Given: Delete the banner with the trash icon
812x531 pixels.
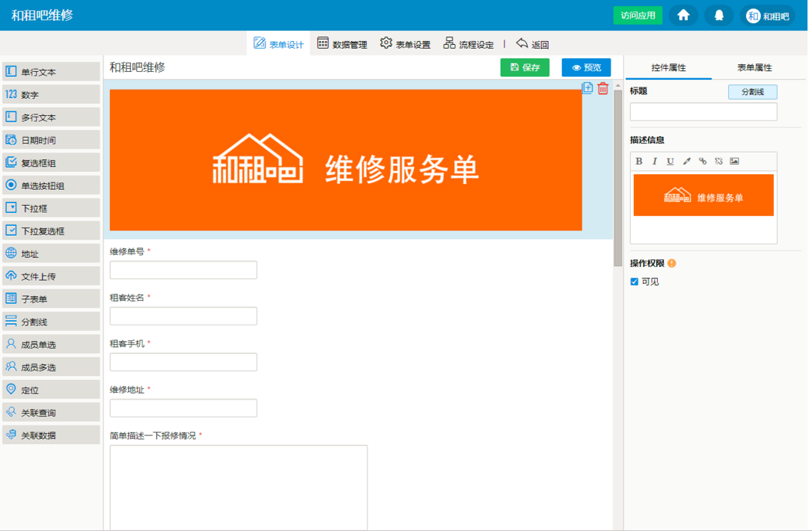Looking at the screenshot, I should pyautogui.click(x=602, y=88).
